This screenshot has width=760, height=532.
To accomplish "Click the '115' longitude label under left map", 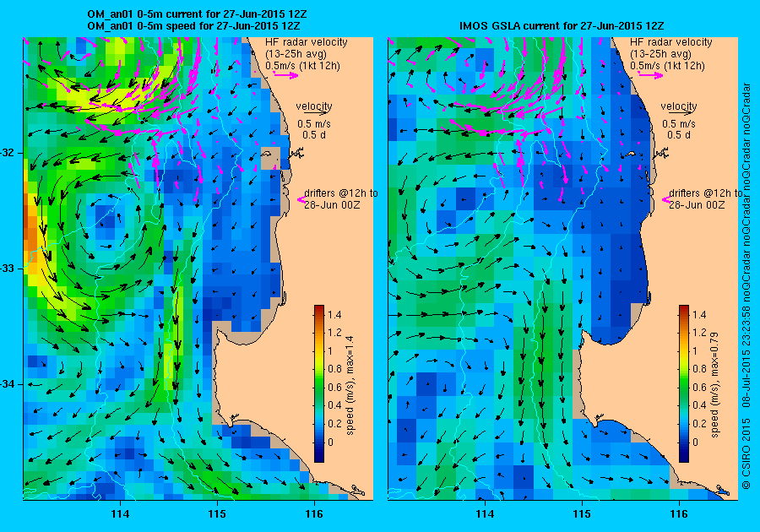I will point(217,514).
